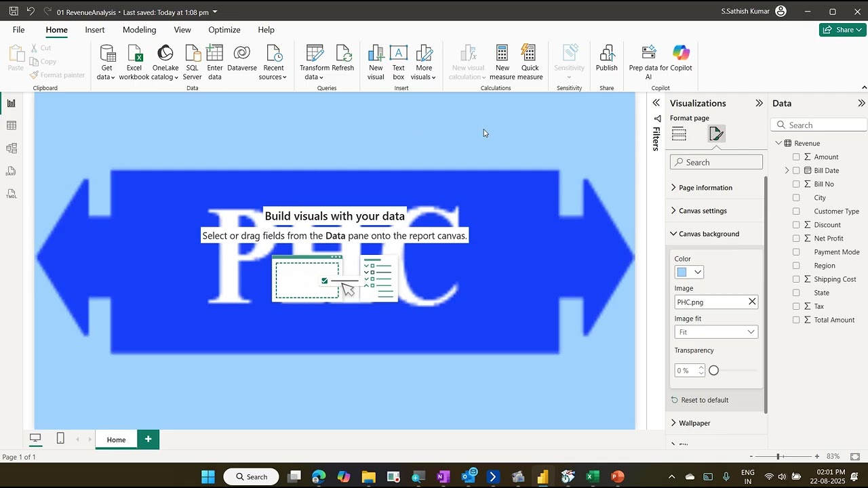The width and height of the screenshot is (868, 488).
Task: Add a new report page
Action: (x=148, y=439)
